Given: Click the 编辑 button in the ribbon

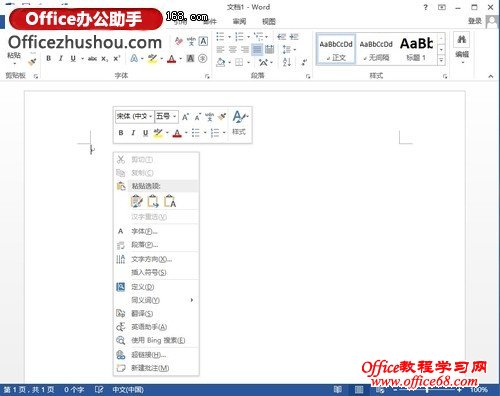Looking at the screenshot, I should point(462,48).
